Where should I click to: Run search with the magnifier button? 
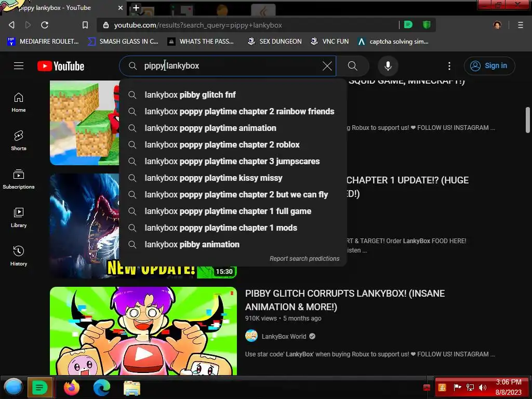pos(353,66)
